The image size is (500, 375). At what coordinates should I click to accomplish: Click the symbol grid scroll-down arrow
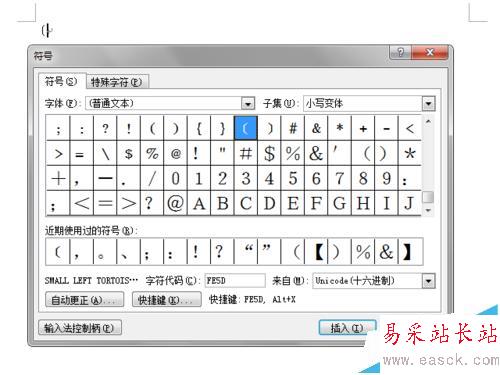coord(428,210)
